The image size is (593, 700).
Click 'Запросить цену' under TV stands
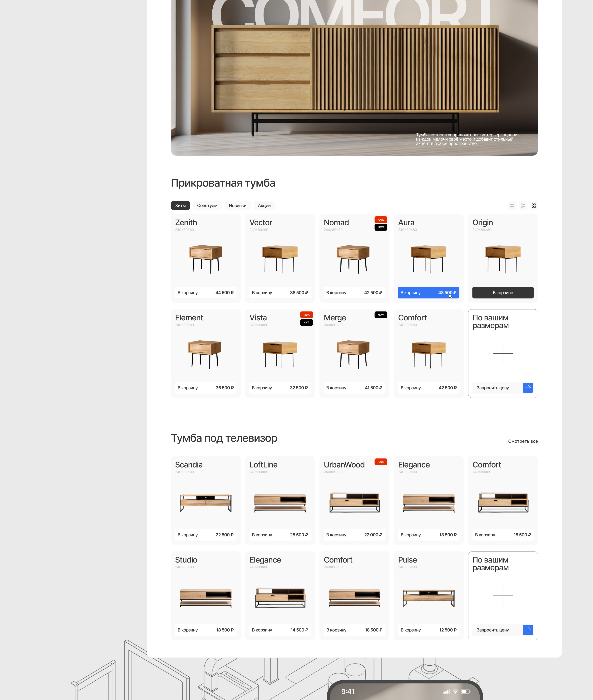(x=492, y=630)
